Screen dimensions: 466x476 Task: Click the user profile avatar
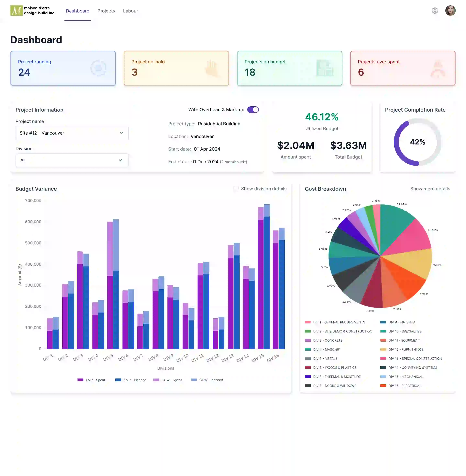pyautogui.click(x=450, y=11)
